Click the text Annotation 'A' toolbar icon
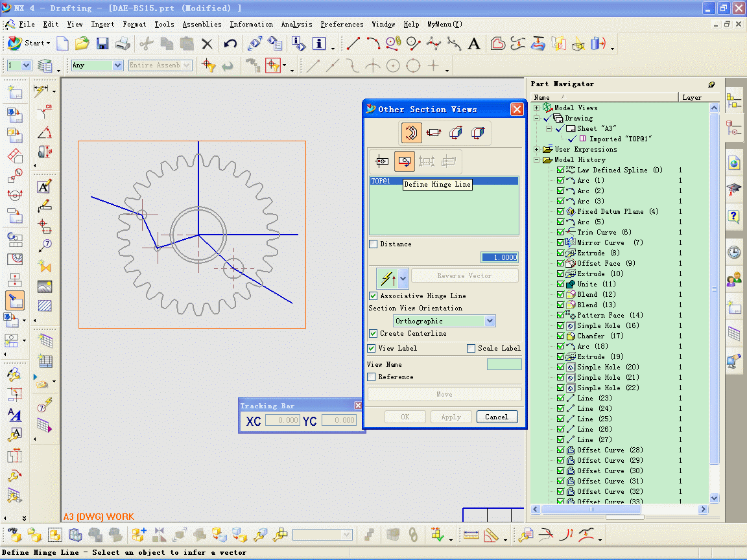The height and width of the screenshot is (560, 747). [x=474, y=43]
